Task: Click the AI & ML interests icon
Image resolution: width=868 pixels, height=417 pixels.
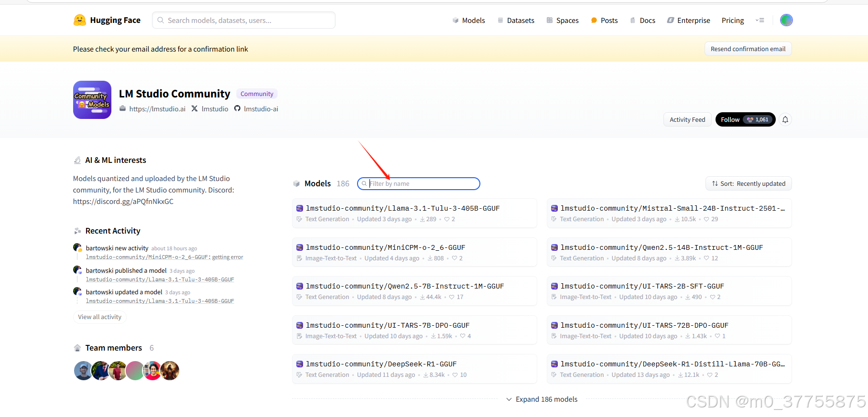Action: pyautogui.click(x=77, y=160)
